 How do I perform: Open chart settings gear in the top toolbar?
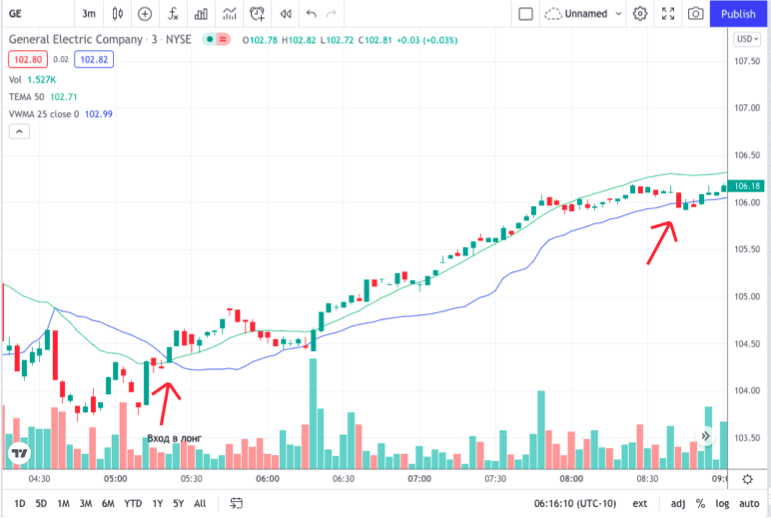640,14
